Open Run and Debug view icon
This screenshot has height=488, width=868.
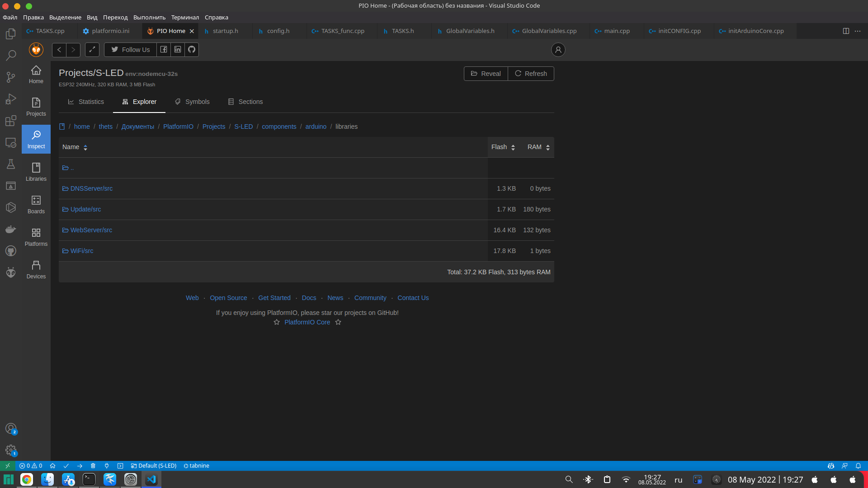11,99
